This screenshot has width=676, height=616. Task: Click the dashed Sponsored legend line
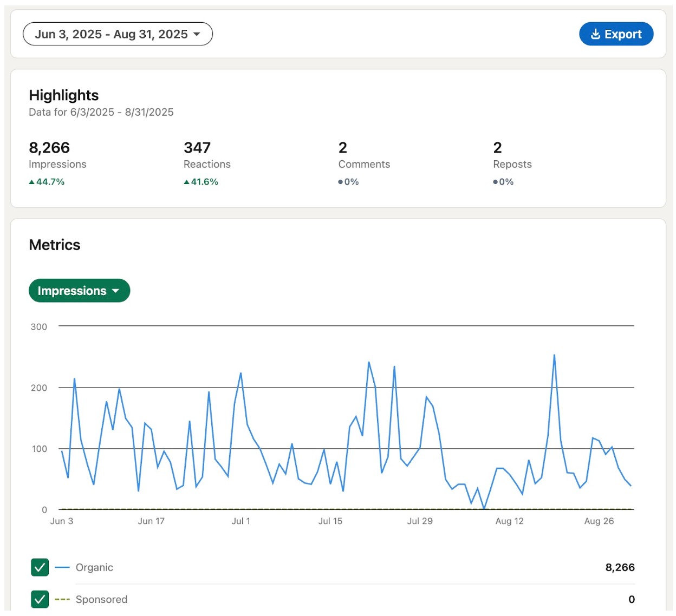click(x=62, y=599)
